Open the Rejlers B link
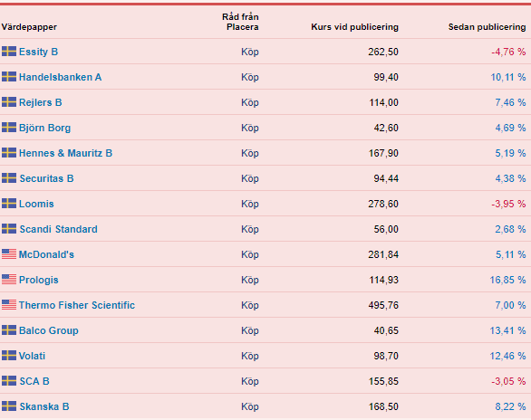This screenshot has height=420, width=531. pos(41,102)
